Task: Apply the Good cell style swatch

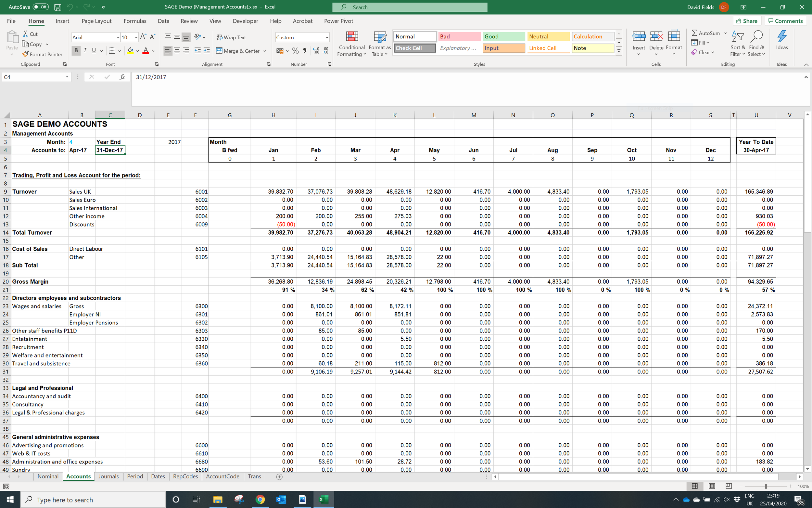Action: 503,36
